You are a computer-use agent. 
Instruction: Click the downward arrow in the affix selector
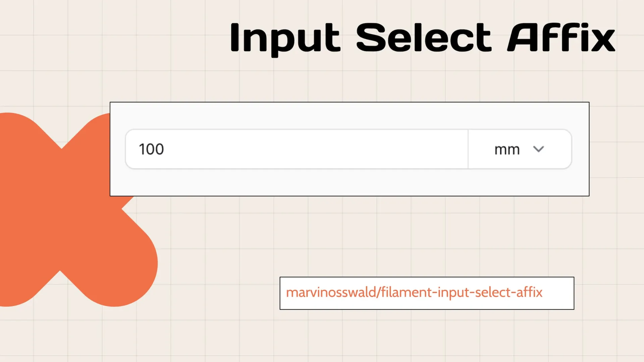539,150
